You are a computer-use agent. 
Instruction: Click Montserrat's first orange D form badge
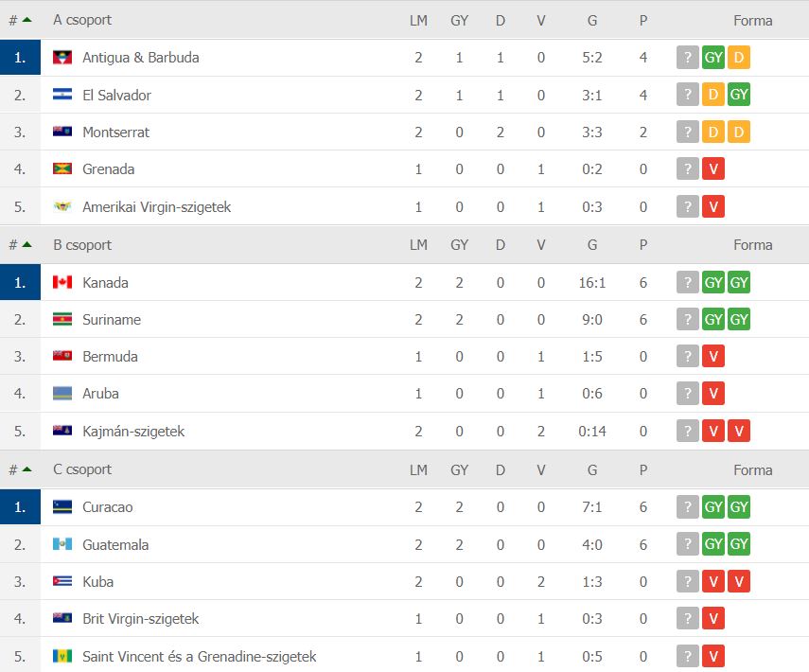coord(713,133)
